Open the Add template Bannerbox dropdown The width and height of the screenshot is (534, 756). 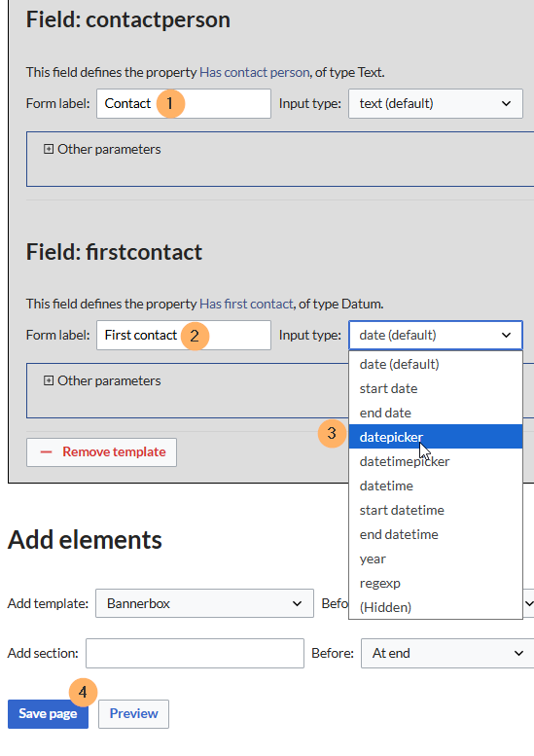click(x=204, y=603)
